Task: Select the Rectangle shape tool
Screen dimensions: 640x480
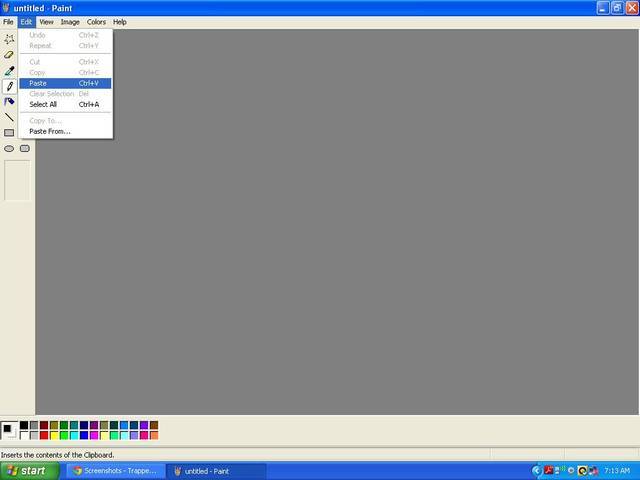Action: 9,133
